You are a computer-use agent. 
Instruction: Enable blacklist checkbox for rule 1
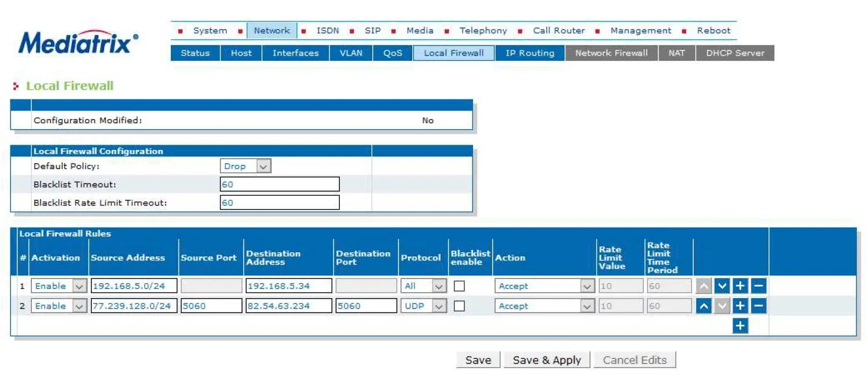[459, 286]
